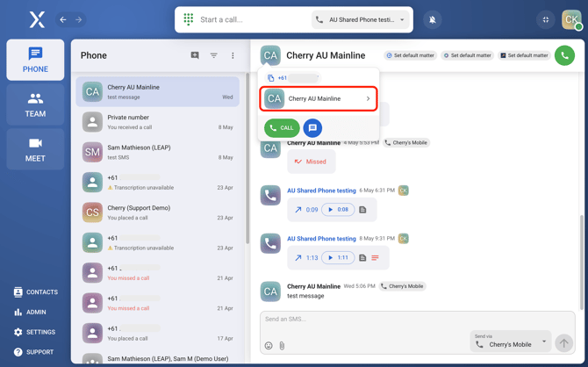This screenshot has height=367, width=588.
Task: Click the first Set default matter button
Action: [410, 55]
